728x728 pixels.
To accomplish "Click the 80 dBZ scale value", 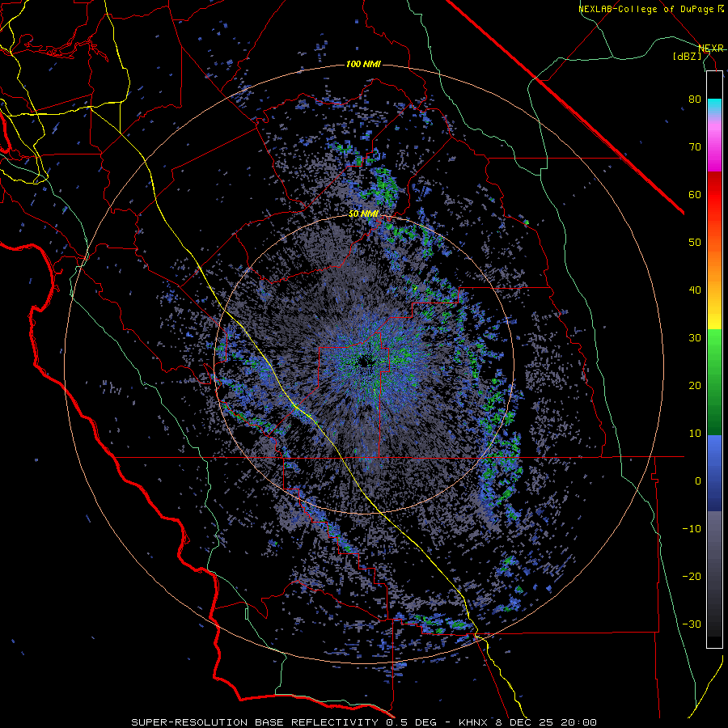I will point(695,99).
